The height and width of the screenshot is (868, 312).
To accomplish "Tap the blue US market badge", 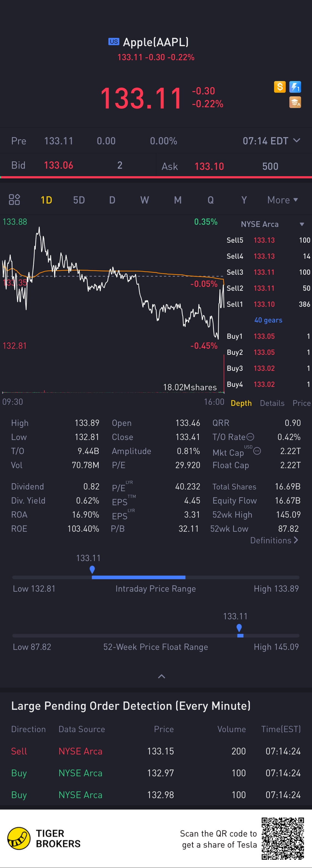I will 114,42.
